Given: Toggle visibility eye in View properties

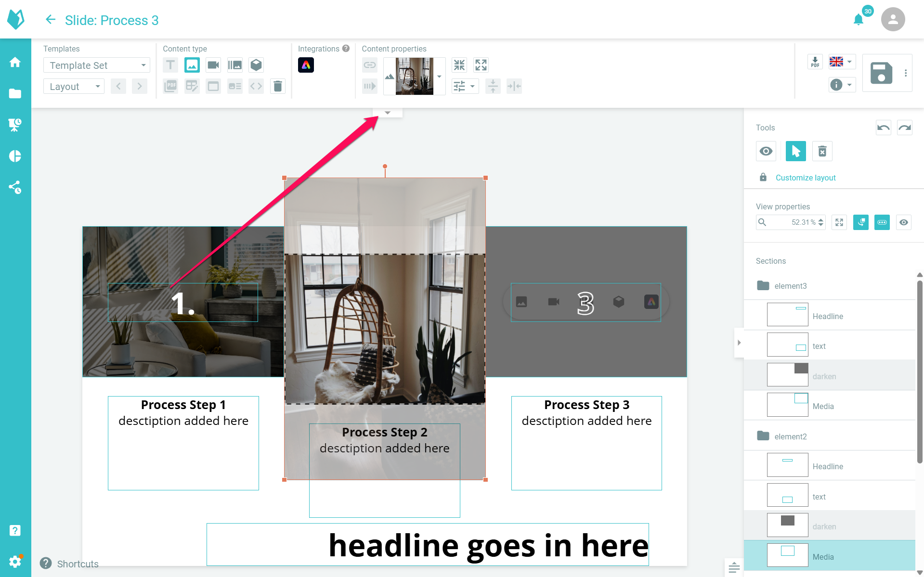Looking at the screenshot, I should [x=904, y=222].
